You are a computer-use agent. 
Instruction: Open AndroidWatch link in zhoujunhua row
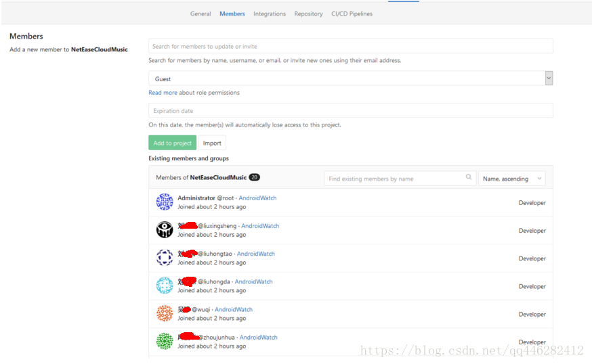pos(259,338)
